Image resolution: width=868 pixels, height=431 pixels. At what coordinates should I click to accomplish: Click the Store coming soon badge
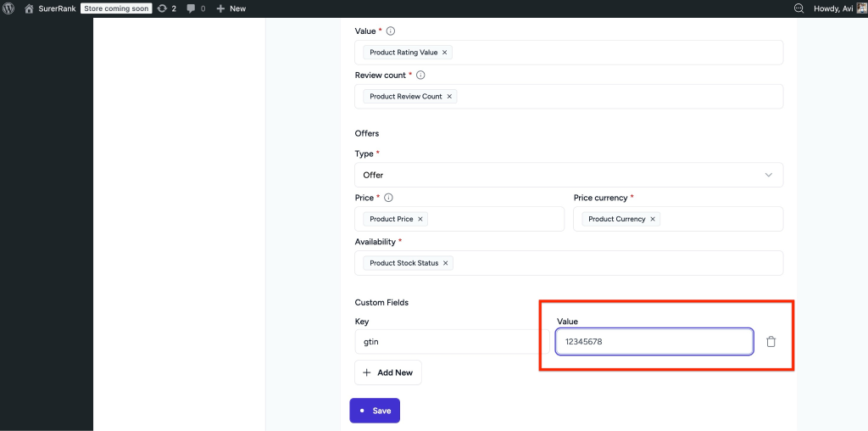point(116,8)
